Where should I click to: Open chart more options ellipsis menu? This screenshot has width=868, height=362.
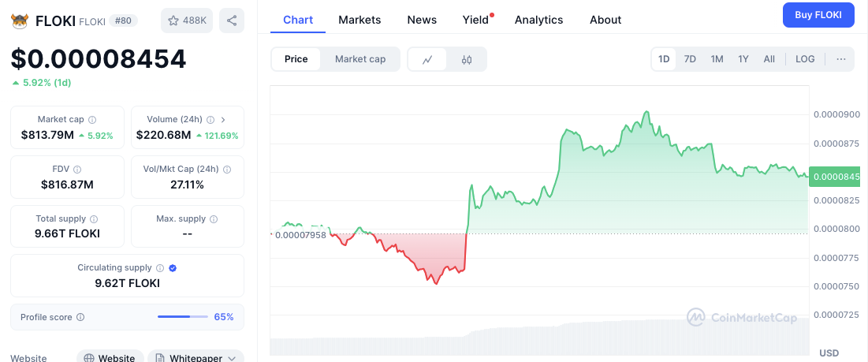click(840, 59)
